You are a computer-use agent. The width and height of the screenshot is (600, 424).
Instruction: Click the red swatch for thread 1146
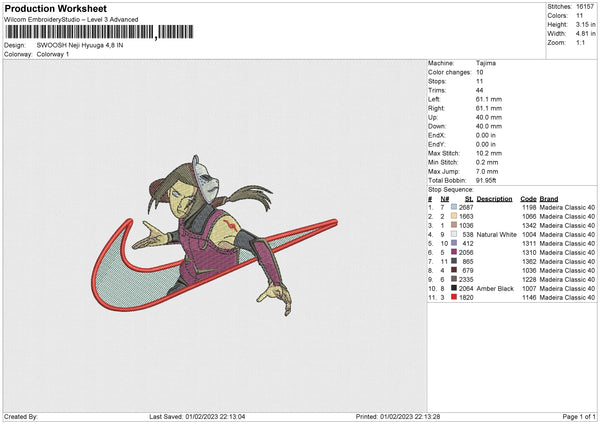coord(454,297)
